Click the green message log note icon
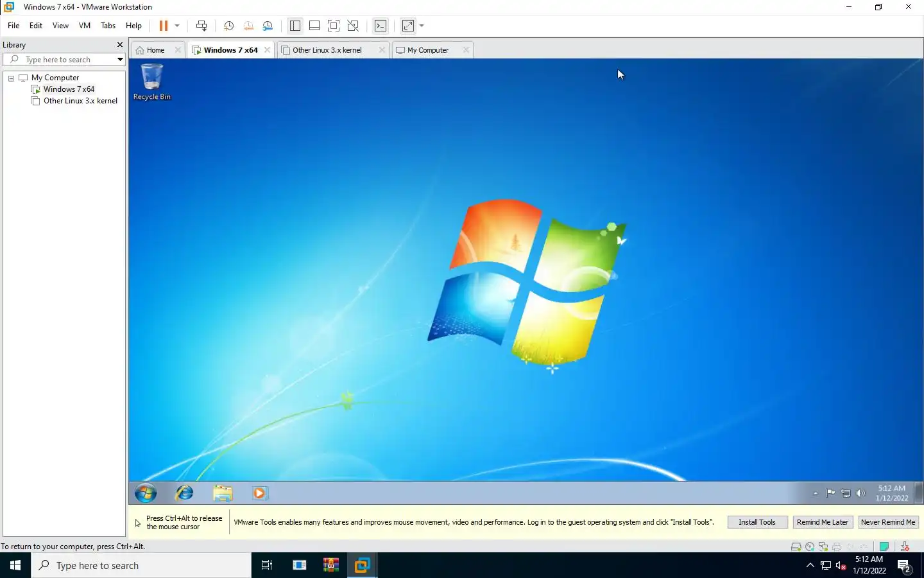Screen dimensions: 924x578 [884, 547]
